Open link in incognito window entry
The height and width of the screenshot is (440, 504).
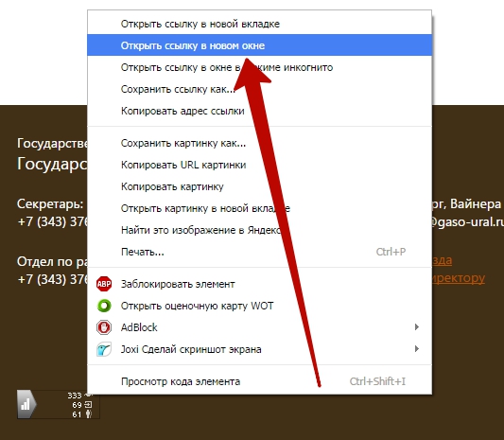point(259,67)
